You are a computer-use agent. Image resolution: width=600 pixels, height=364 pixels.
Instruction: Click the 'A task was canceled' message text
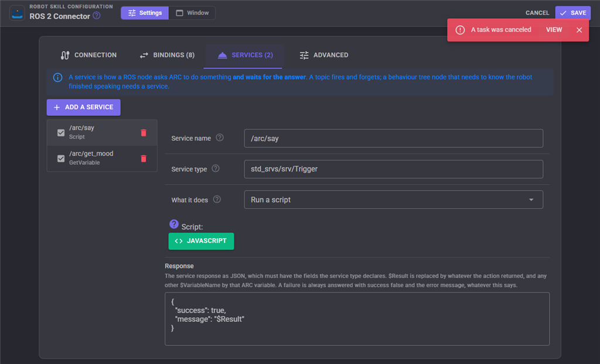point(501,30)
